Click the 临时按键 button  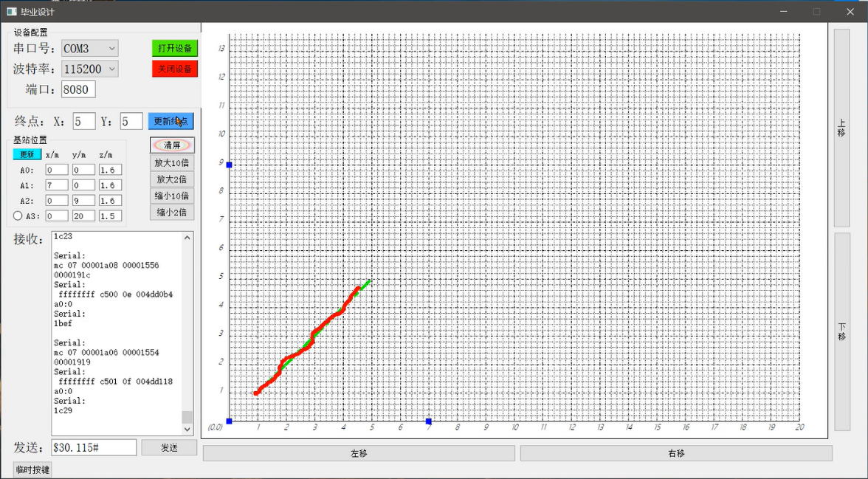[x=33, y=469]
